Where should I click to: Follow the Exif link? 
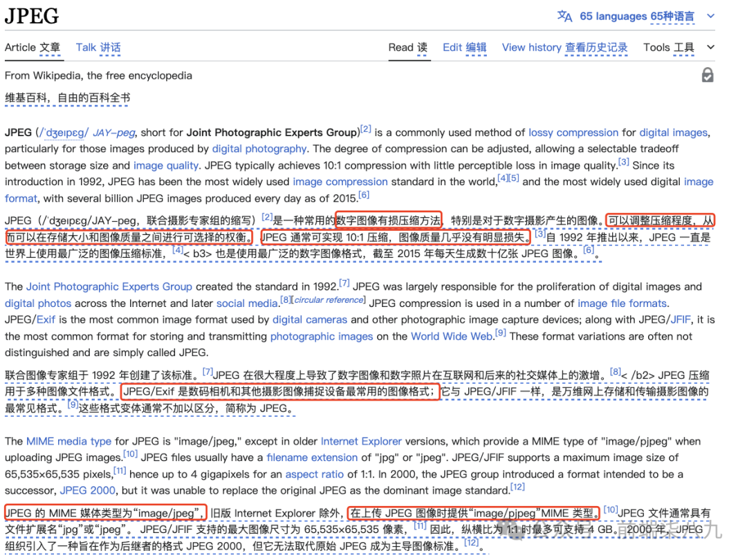(x=46, y=319)
